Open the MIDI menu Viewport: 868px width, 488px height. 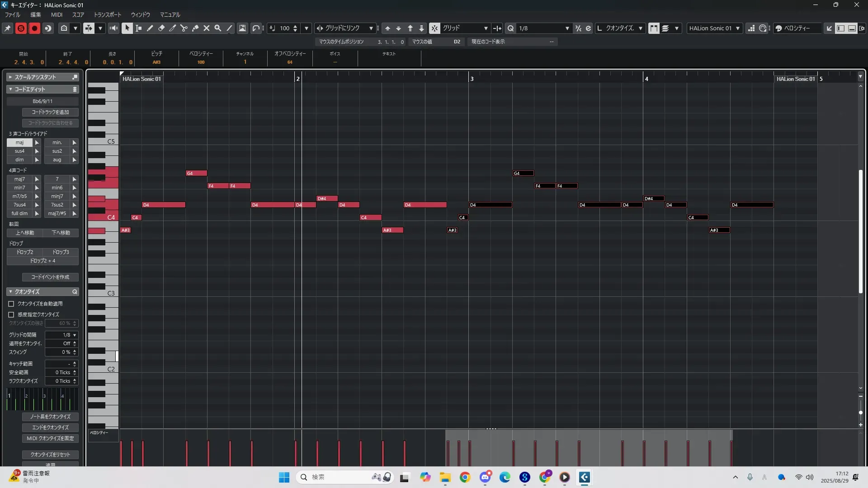click(57, 14)
